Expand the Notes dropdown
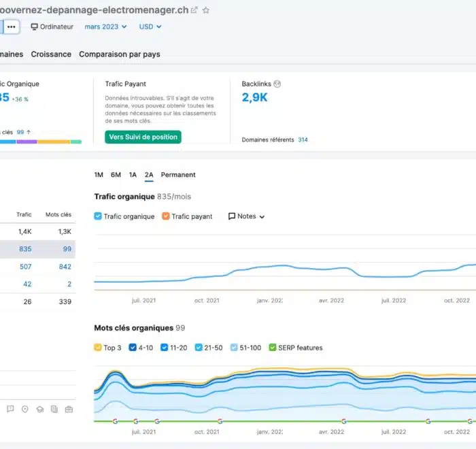 pyautogui.click(x=246, y=216)
